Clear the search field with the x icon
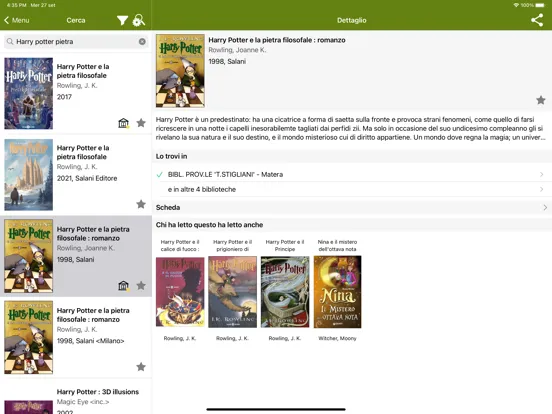 coord(142,42)
